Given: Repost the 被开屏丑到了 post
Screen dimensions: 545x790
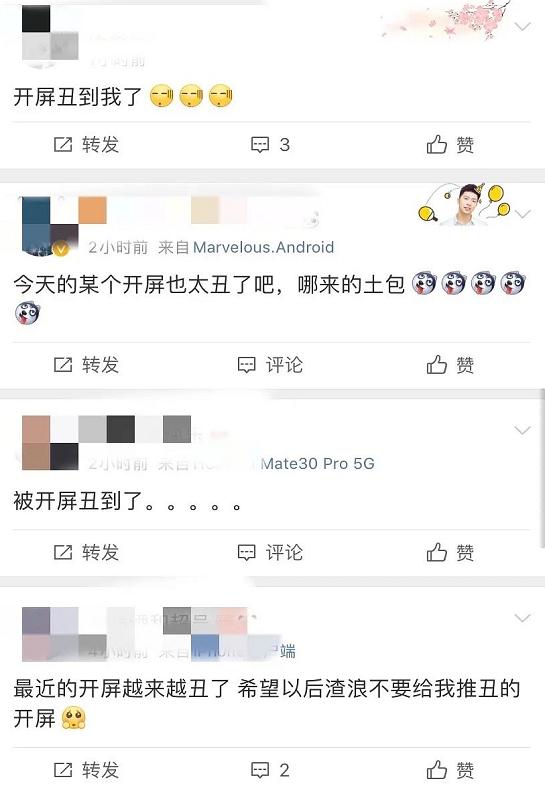Looking at the screenshot, I should pyautogui.click(x=86, y=552).
